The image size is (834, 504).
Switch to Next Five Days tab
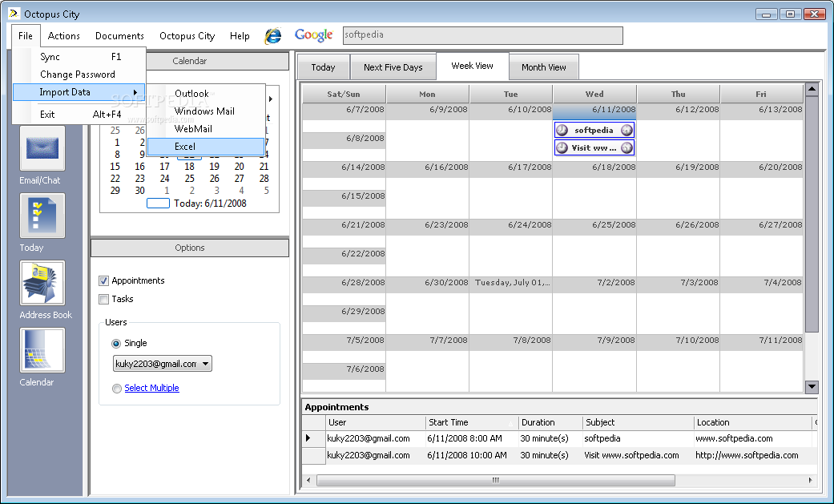pos(393,67)
